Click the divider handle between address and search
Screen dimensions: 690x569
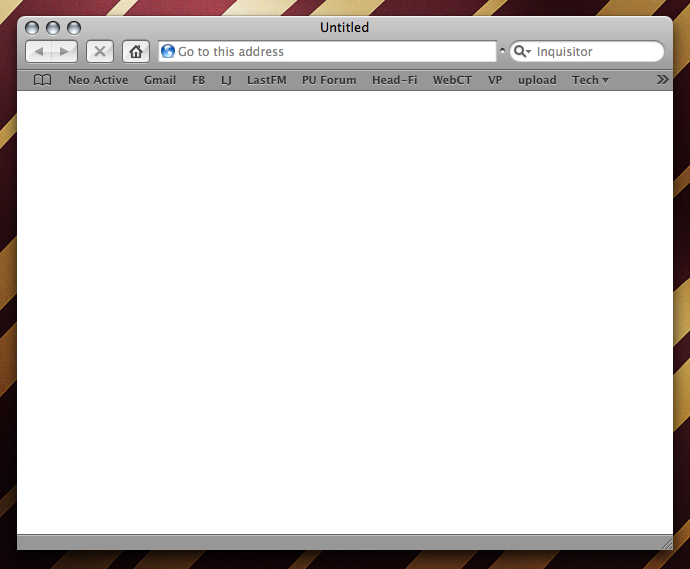[502, 51]
